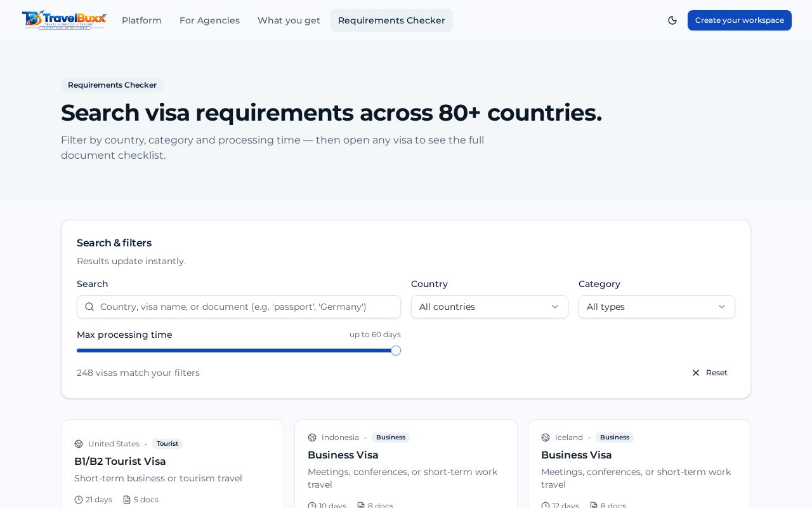Go to For Agencies page
812x508 pixels.
pyautogui.click(x=209, y=20)
